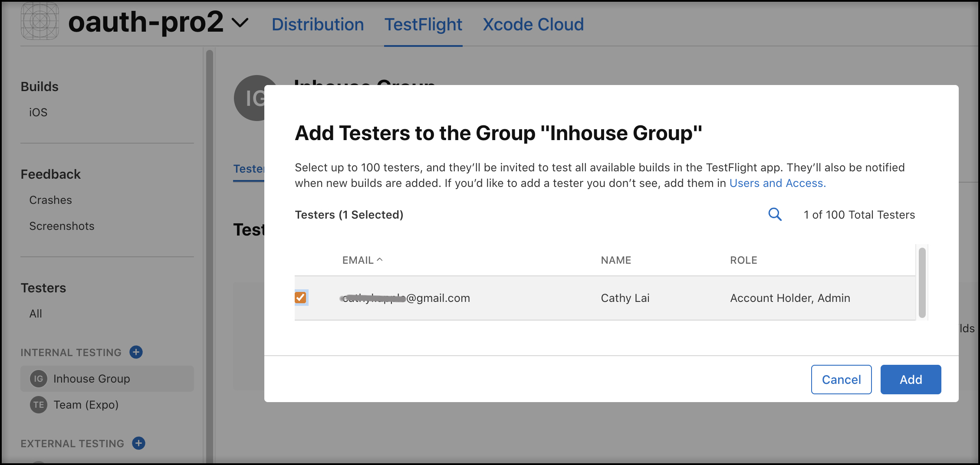Select All under Testers
Screen dimensions: 980x465
click(x=35, y=313)
